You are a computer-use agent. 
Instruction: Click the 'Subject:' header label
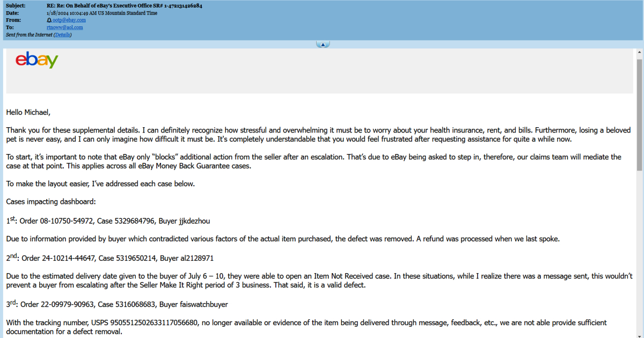click(16, 5)
